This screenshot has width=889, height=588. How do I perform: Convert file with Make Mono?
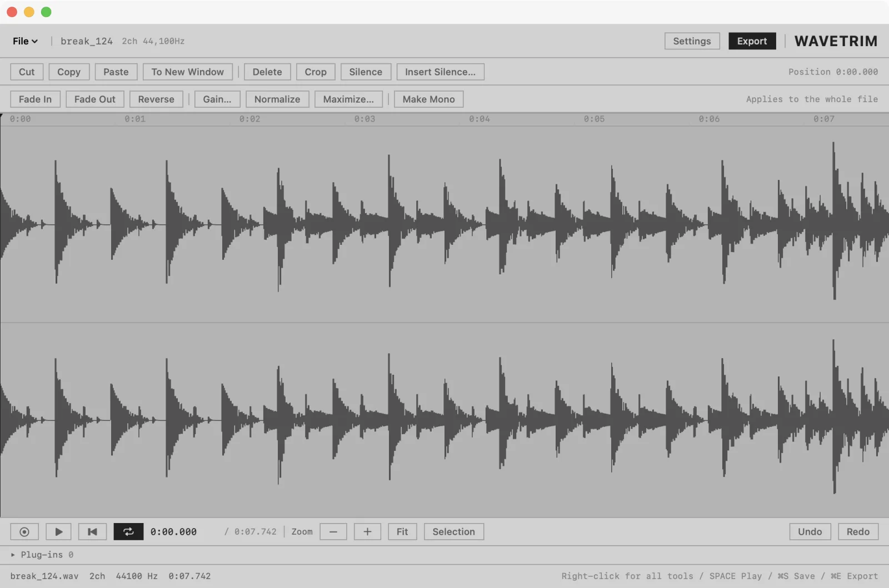coord(428,99)
